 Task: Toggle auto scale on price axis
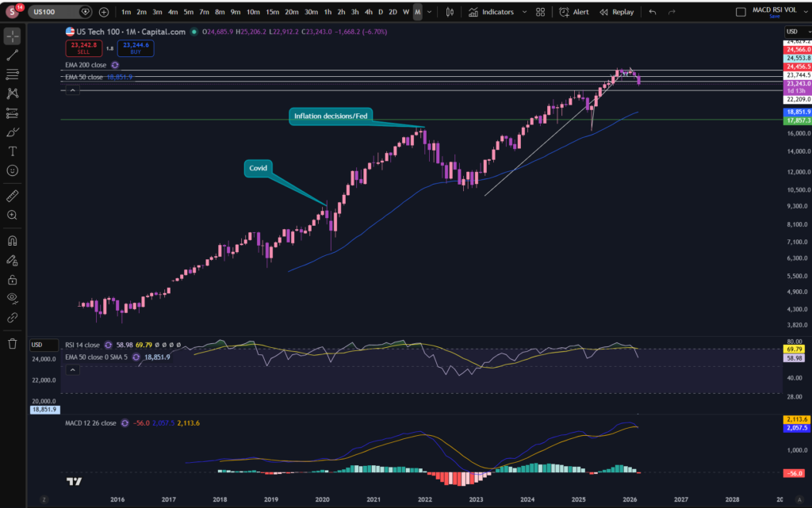[x=799, y=500]
